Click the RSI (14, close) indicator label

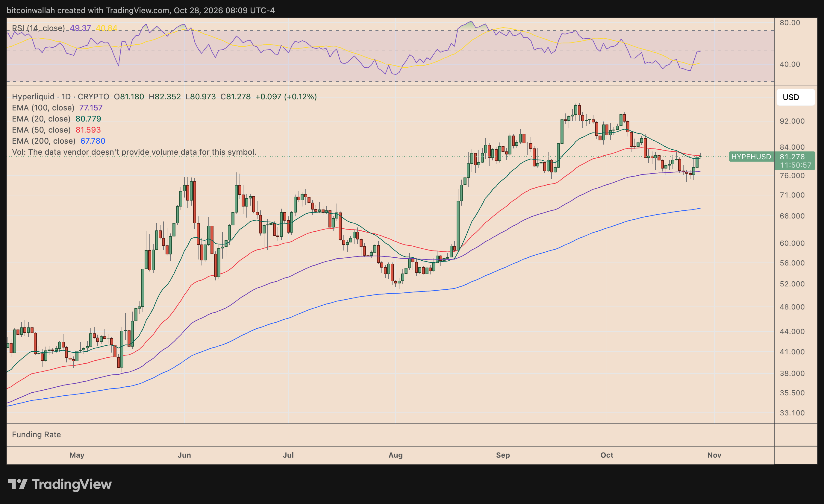[38, 28]
